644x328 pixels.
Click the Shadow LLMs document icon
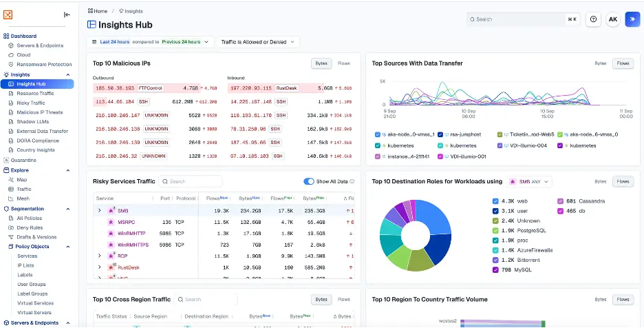[11, 122]
